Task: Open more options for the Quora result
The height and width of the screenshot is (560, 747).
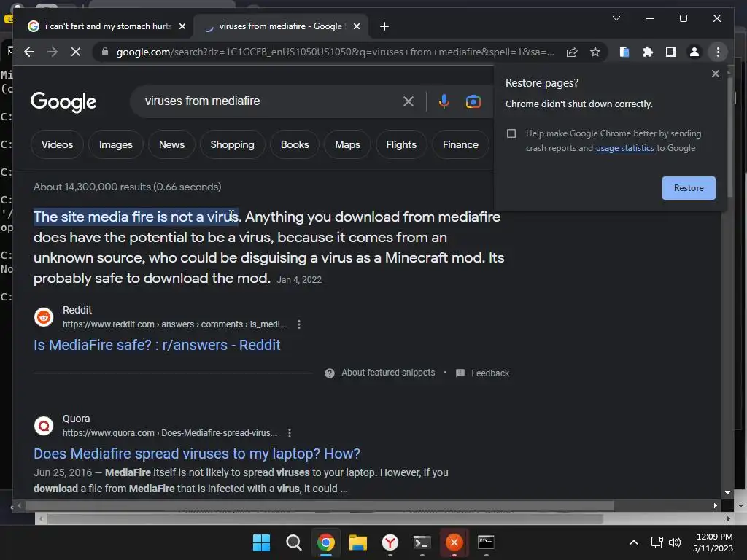Action: coord(289,433)
